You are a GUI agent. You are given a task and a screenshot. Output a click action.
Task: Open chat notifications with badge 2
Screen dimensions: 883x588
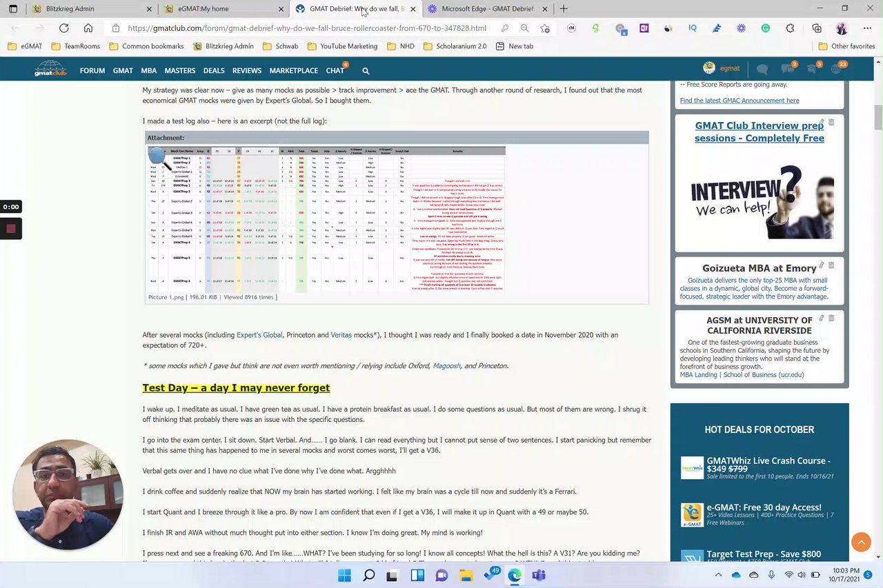[x=788, y=68]
